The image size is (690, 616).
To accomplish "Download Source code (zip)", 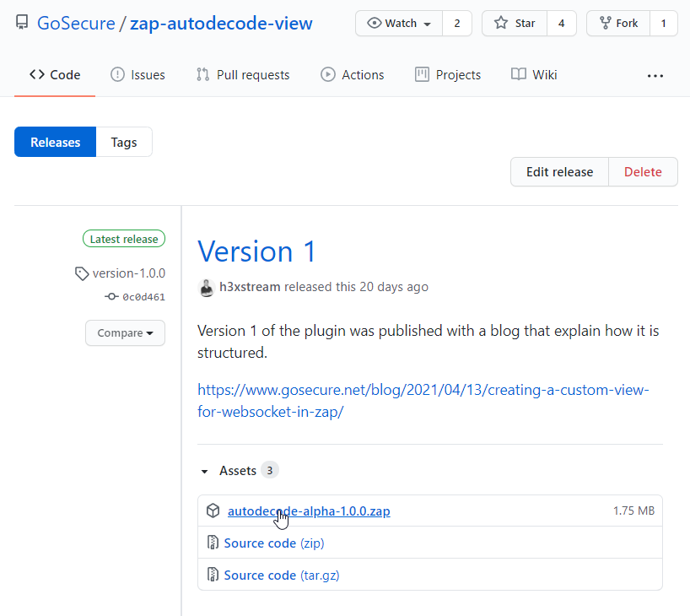I will 273,543.
